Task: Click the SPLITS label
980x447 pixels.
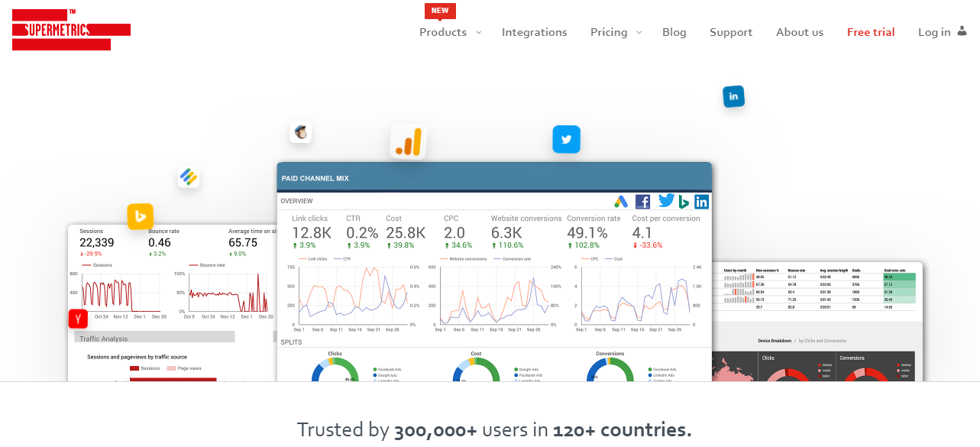Action: point(290,342)
